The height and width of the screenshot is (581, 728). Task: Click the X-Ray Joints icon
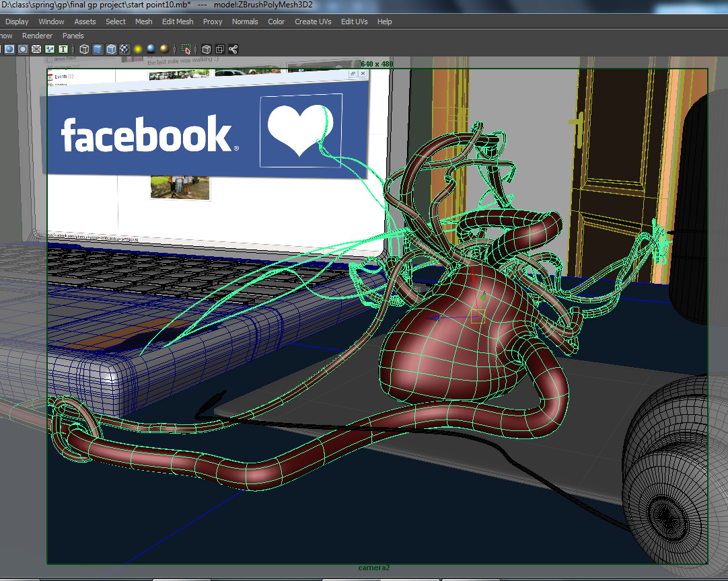coord(233,49)
